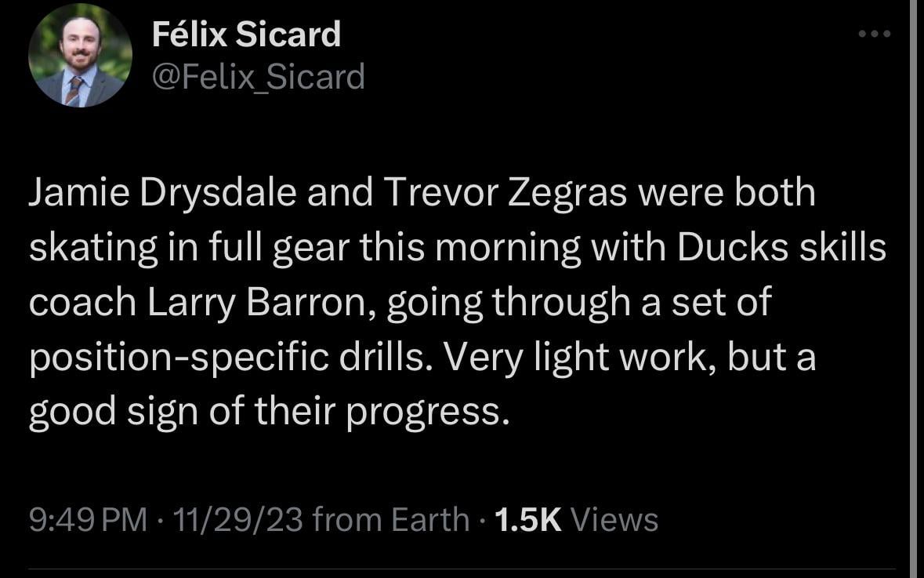This screenshot has width=924, height=578.
Task: Click the @Felix_Sicard handle
Action: [x=257, y=77]
